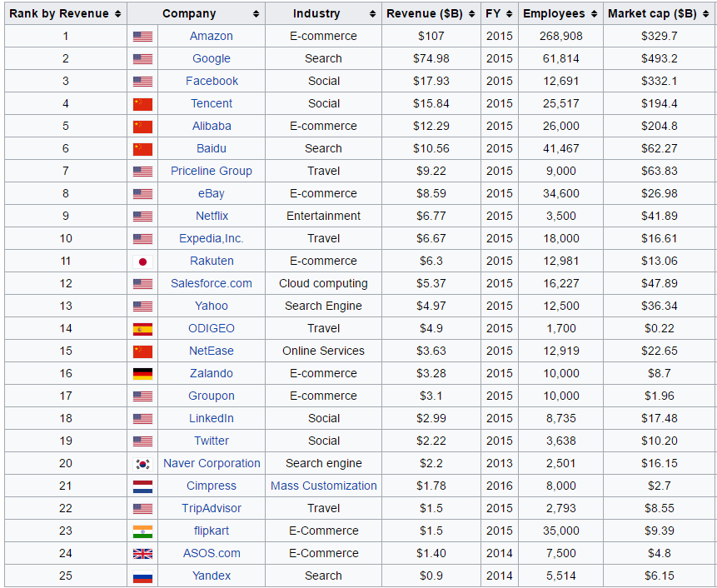Screen dimensions: 717x588
Task: Click the US flag beside Twitter
Action: click(142, 441)
